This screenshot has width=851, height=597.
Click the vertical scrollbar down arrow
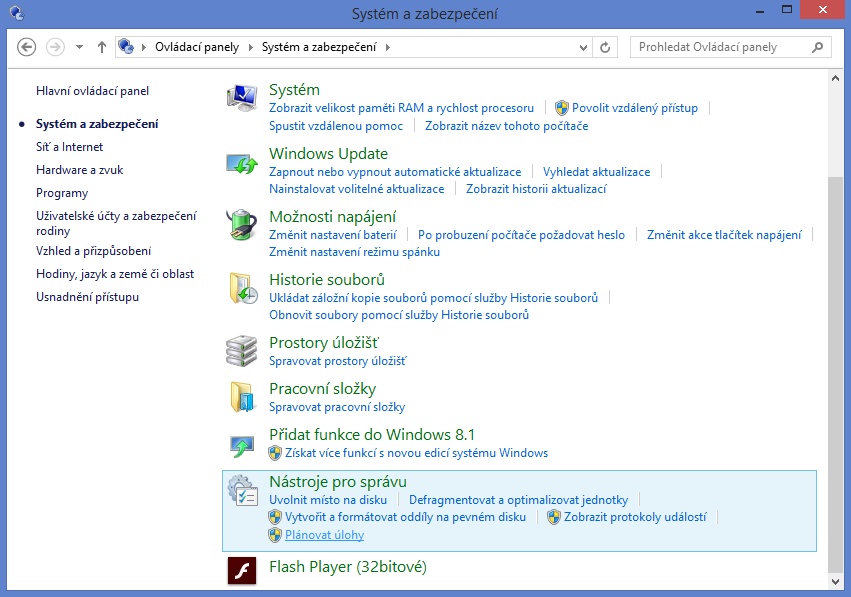(x=836, y=580)
